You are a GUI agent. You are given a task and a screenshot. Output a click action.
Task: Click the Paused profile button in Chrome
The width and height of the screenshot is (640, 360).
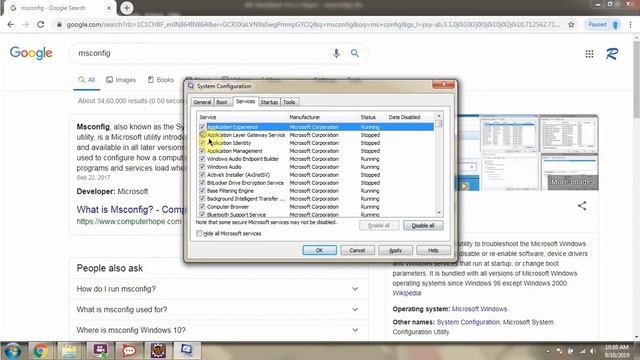click(602, 24)
